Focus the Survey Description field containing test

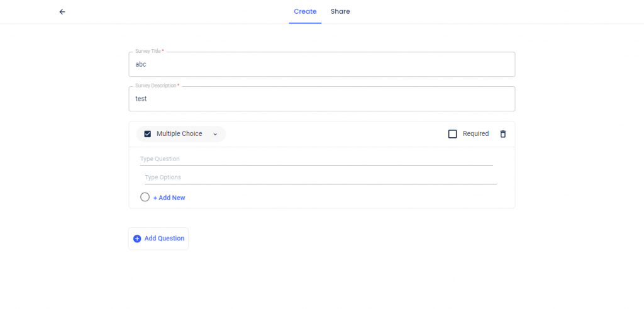pyautogui.click(x=322, y=99)
